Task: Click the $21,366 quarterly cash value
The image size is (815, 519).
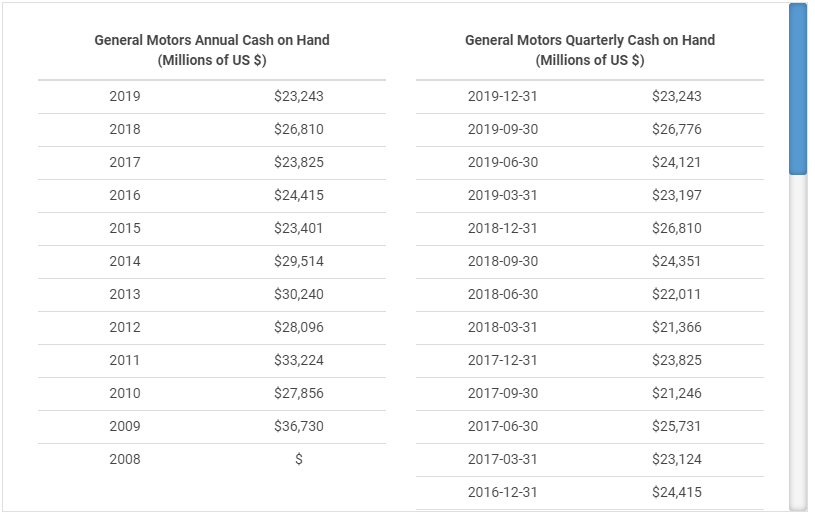Action: (x=677, y=327)
